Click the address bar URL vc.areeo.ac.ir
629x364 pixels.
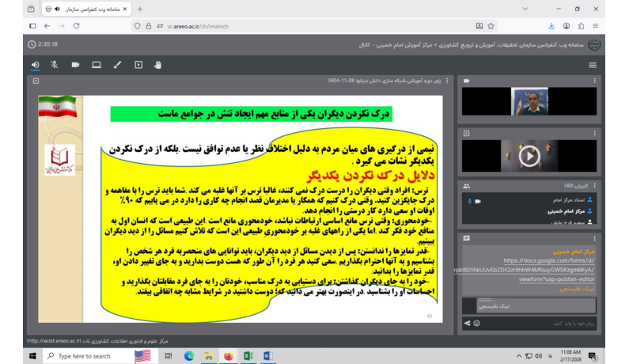pos(198,26)
